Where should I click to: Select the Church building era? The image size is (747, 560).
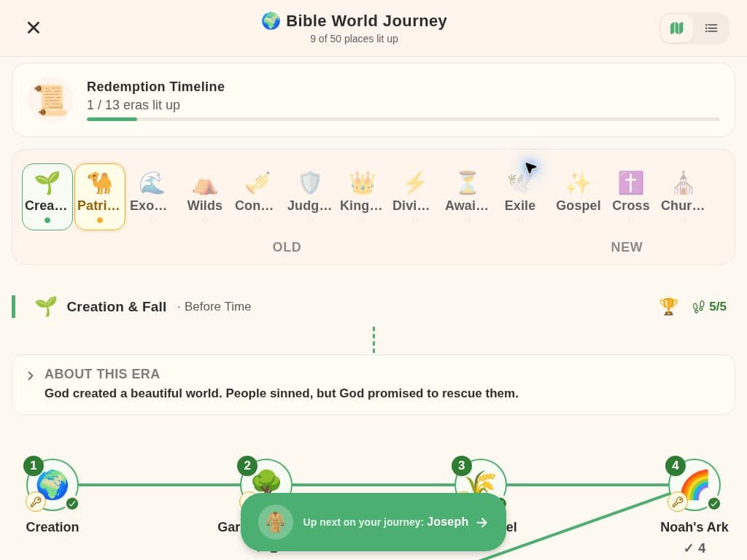683,197
